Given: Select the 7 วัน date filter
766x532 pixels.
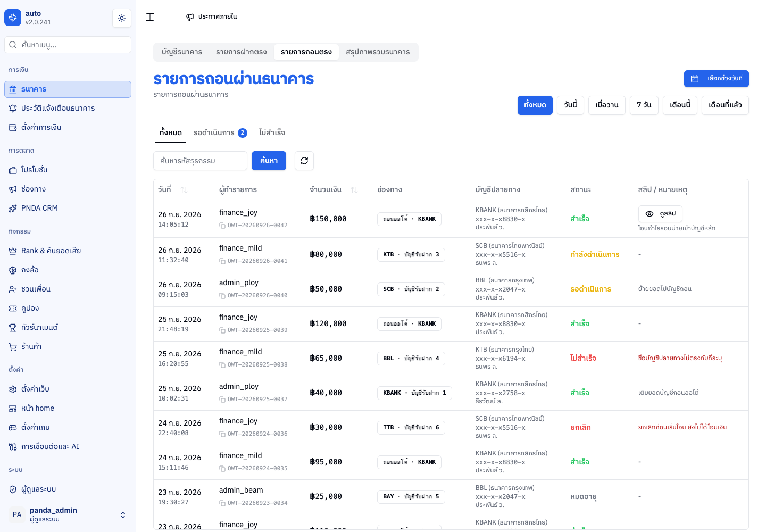Looking at the screenshot, I should (644, 105).
